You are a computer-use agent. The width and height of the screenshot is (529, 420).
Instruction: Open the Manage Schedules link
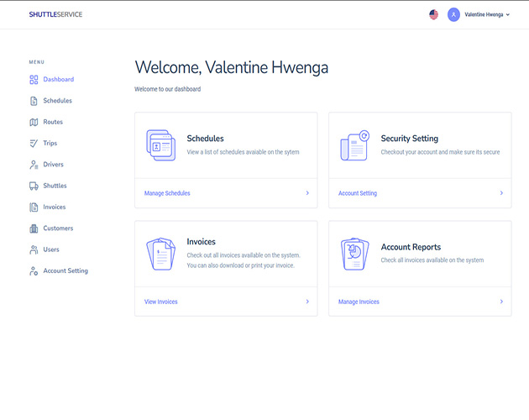coord(167,193)
